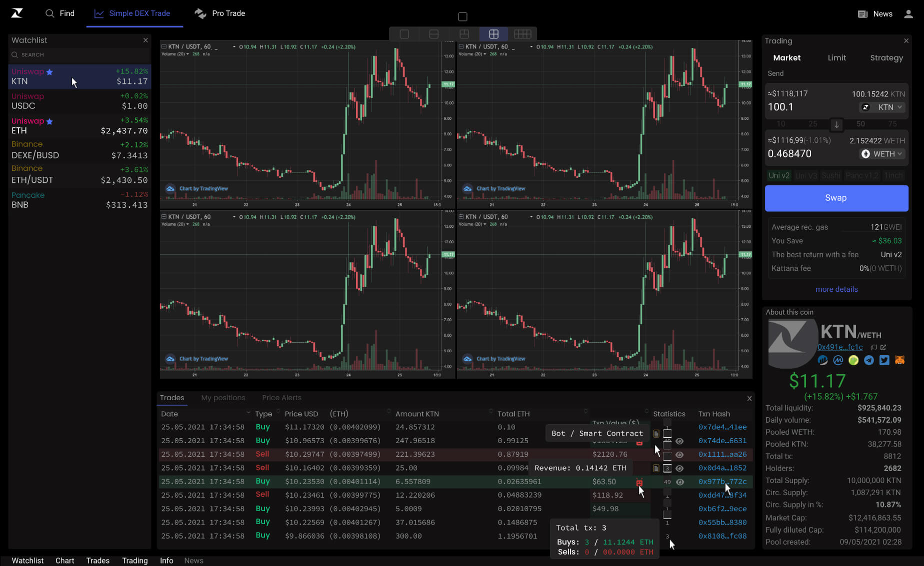Add KTN to MetaMask fox icon
Image resolution: width=924 pixels, height=566 pixels.
(x=899, y=360)
